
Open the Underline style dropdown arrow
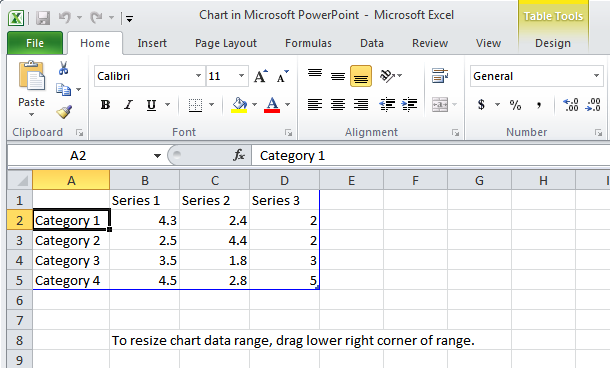coord(168,105)
